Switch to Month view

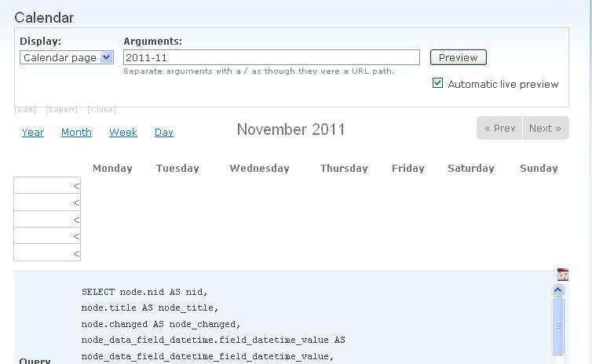(76, 133)
